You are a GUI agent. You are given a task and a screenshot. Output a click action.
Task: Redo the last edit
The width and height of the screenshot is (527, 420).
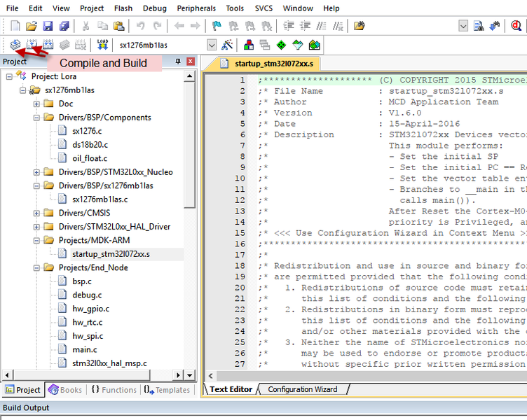(x=157, y=26)
